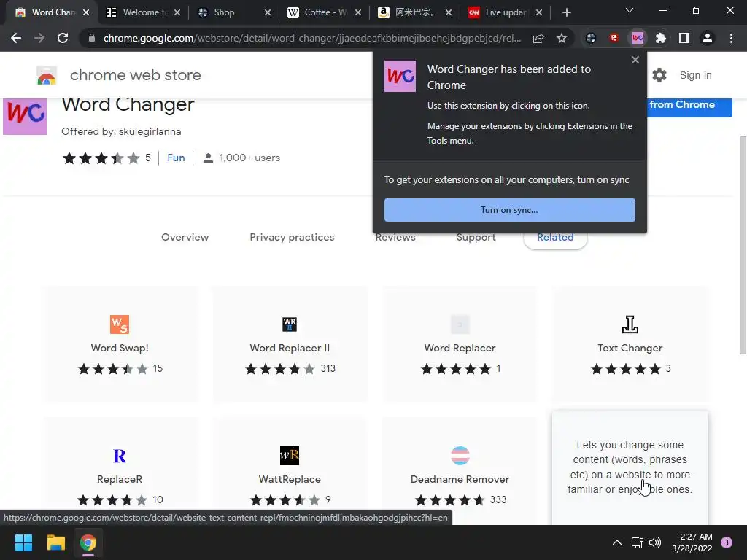Close the Word Changer added popup
The height and width of the screenshot is (560, 747).
pyautogui.click(x=635, y=60)
